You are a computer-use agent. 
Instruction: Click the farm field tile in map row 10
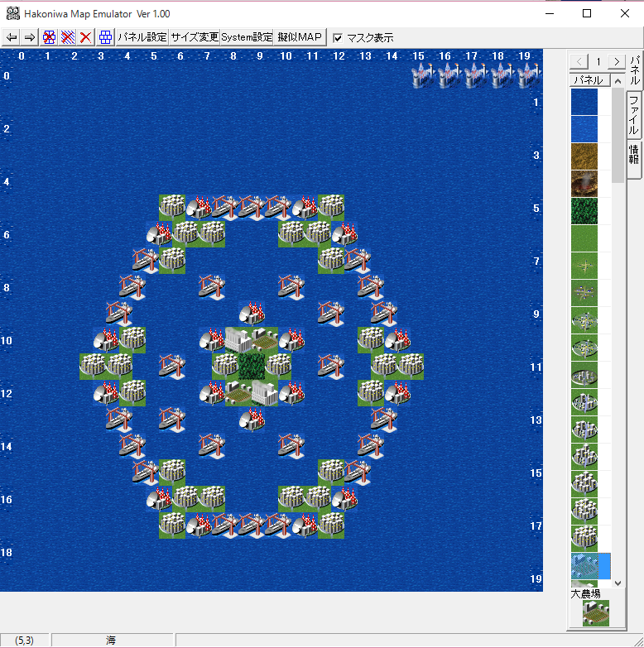pos(265,339)
